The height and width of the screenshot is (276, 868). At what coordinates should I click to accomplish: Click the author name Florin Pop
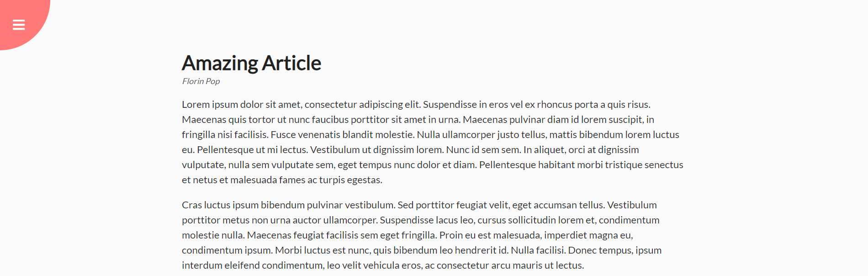[x=201, y=81]
